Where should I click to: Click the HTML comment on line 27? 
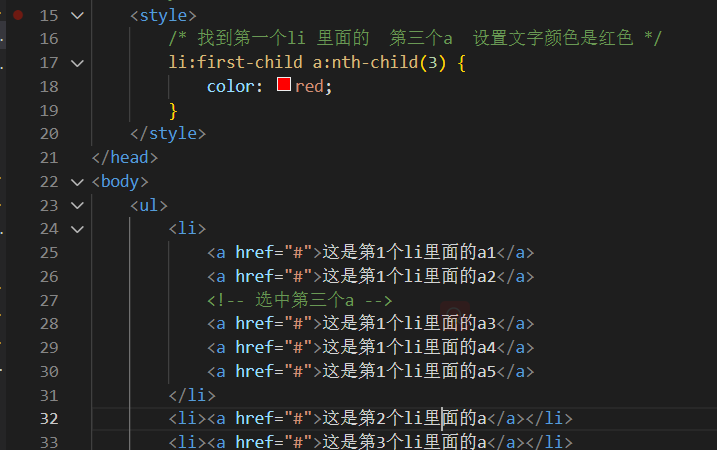coord(300,300)
